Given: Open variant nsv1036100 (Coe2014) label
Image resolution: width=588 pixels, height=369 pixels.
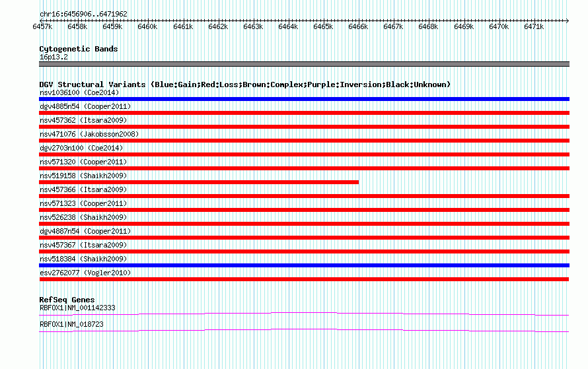Looking at the screenshot, I should click(79, 92).
